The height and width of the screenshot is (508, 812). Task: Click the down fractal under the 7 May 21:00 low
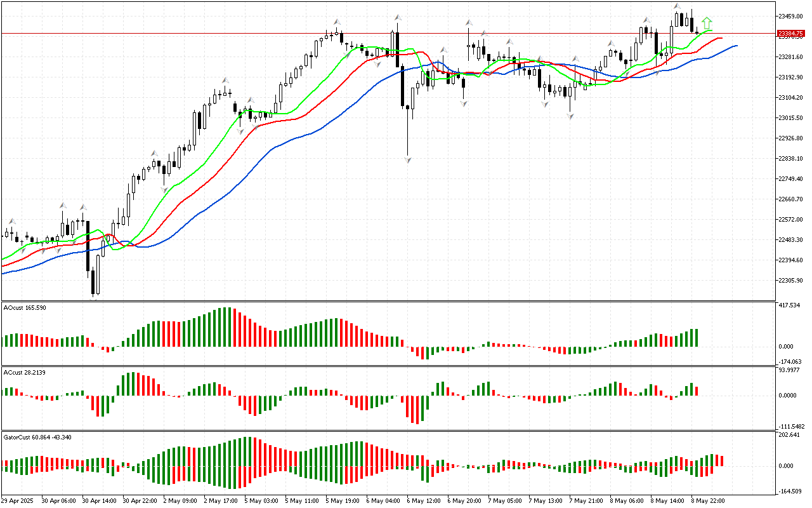pos(571,117)
